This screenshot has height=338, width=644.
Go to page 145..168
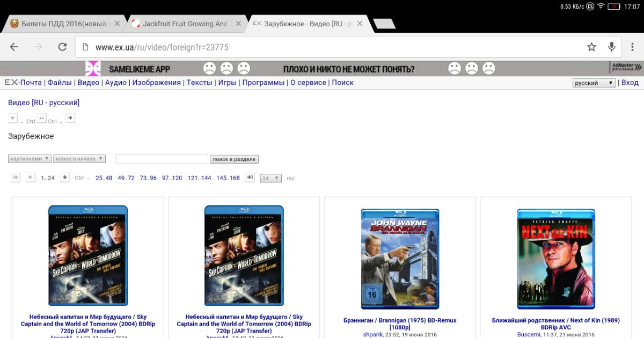point(228,178)
